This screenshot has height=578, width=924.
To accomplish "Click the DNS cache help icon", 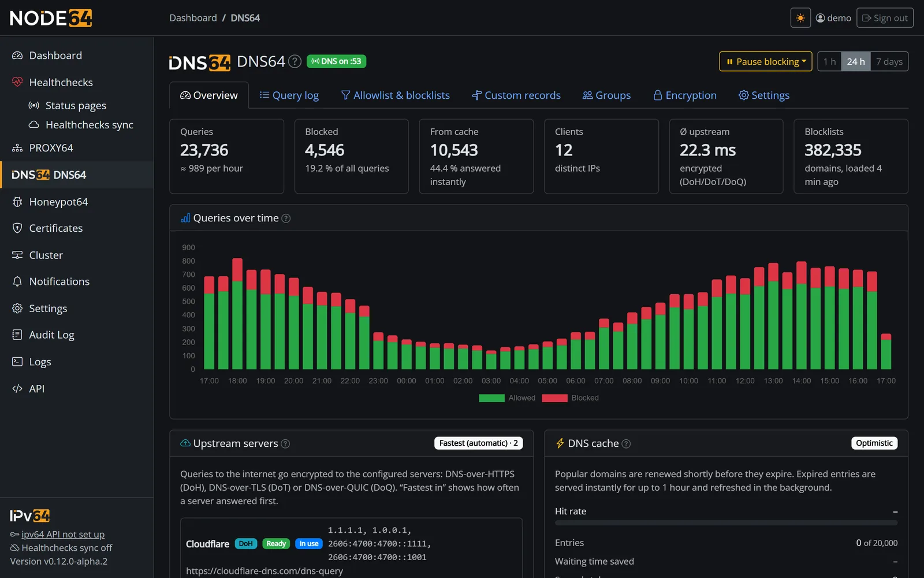I will pyautogui.click(x=626, y=444).
